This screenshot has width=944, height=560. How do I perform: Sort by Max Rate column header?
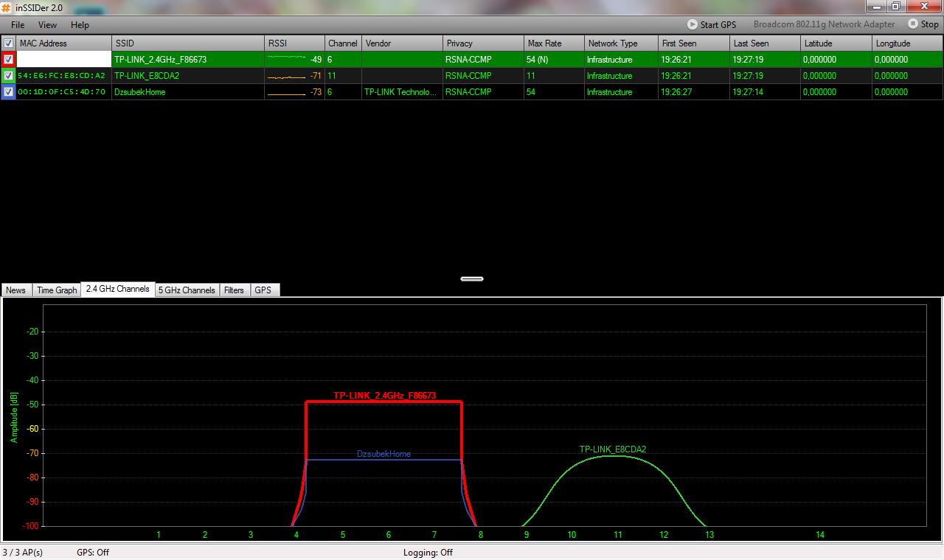(x=554, y=43)
